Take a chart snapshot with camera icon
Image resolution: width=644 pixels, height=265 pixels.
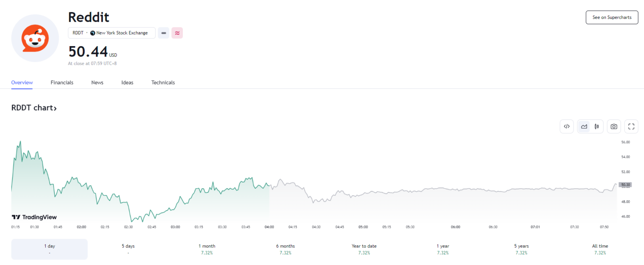coord(614,126)
